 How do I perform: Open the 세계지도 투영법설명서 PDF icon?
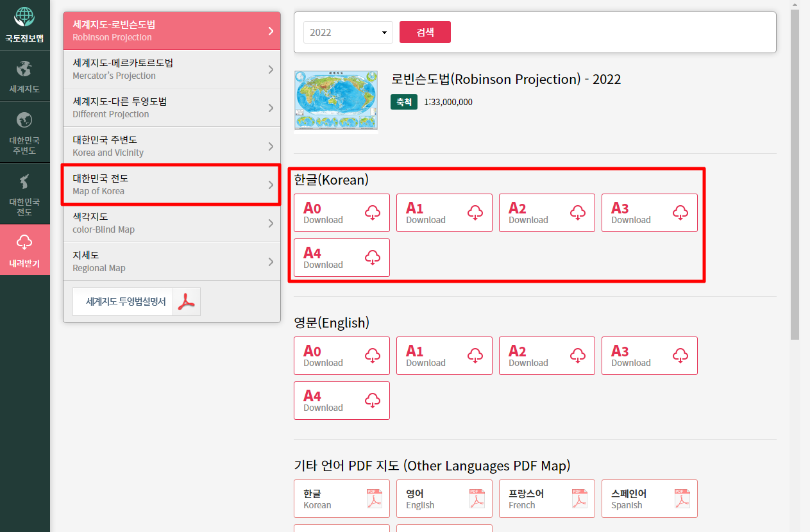186,301
